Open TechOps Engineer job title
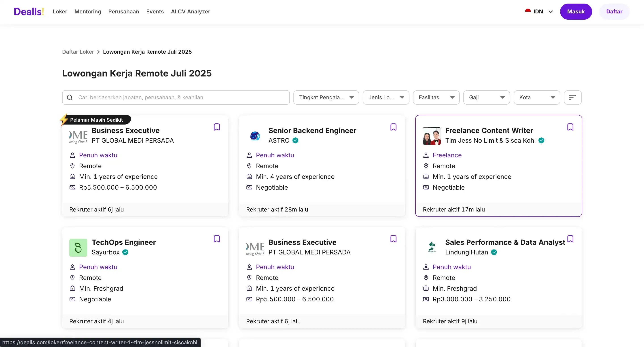 [x=124, y=242]
